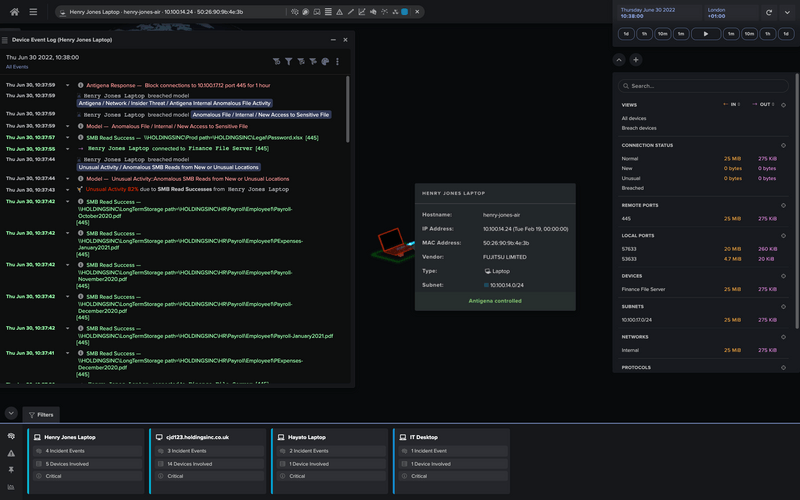Click the funnel filter icon in event log
Viewport: 800px width, 500px height.
289,62
